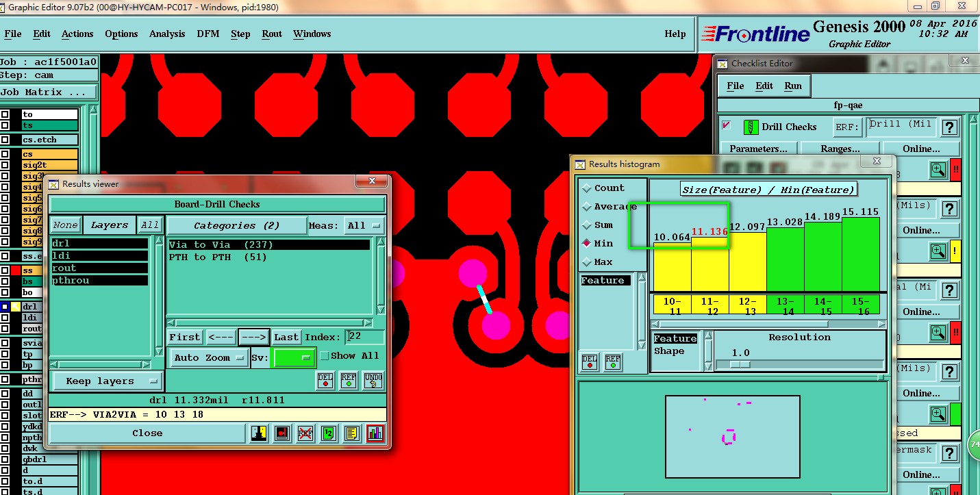Click histogram horizontal scrollbar
Viewport: 980px width, 495px height.
point(768,324)
